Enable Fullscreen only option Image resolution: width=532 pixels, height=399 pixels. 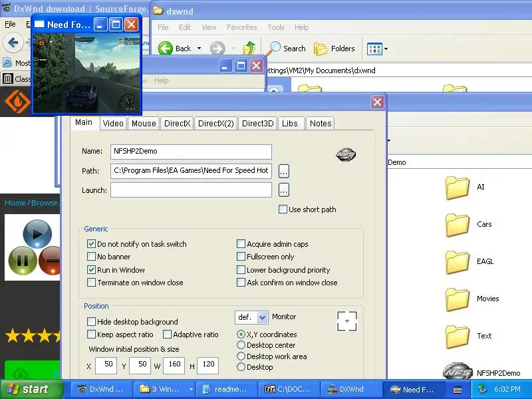241,257
